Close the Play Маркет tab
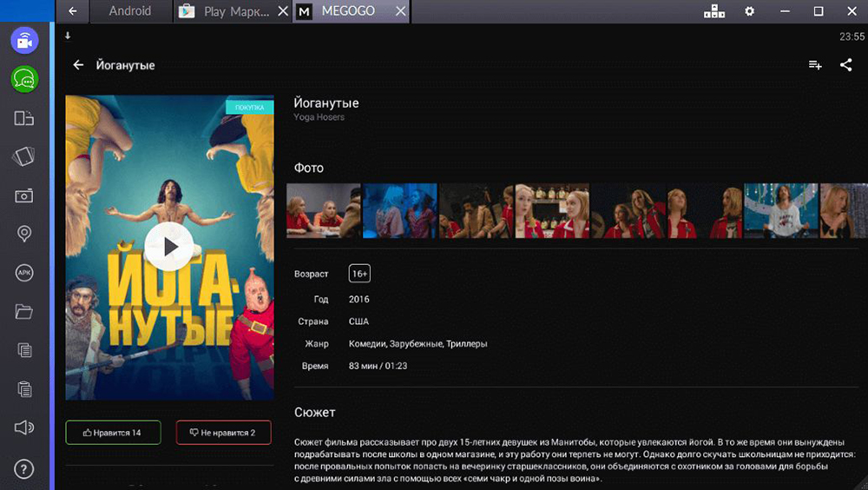The height and width of the screenshot is (490, 868). (282, 11)
